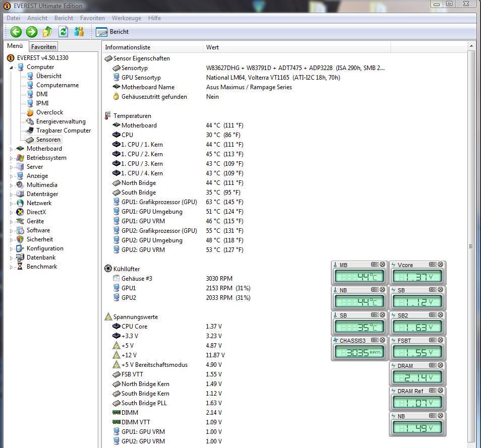This screenshot has height=448, width=481.
Task: Select the Gehäusezutritt gefunden row
Action: click(x=246, y=97)
